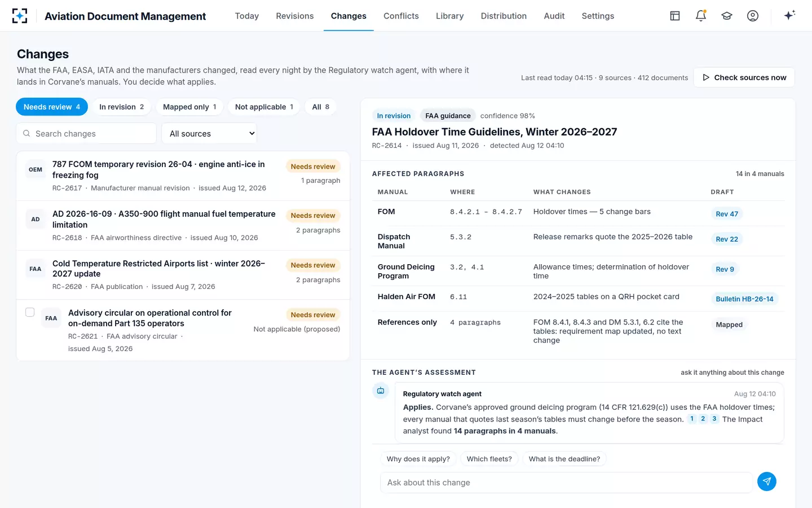Viewport: 812px width, 508px height.
Task: Click the AD source badge
Action: 36,219
